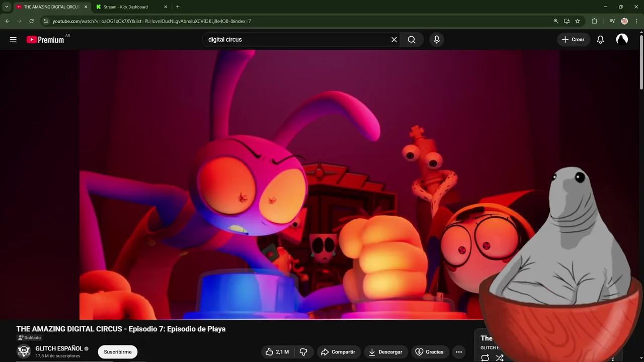
Task: Open the YouTube guide hamburger menu
Action: (13, 40)
